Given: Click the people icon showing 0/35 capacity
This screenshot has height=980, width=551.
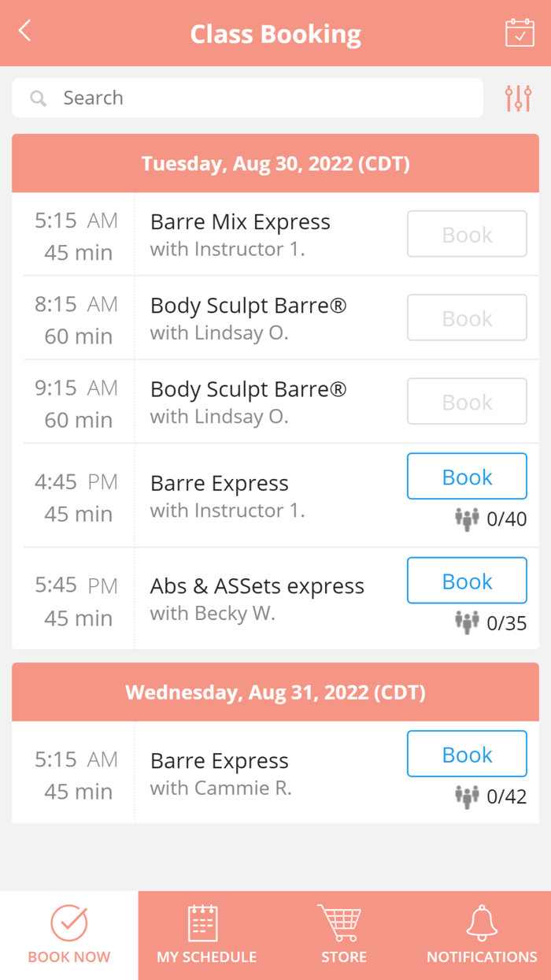Looking at the screenshot, I should 467,622.
